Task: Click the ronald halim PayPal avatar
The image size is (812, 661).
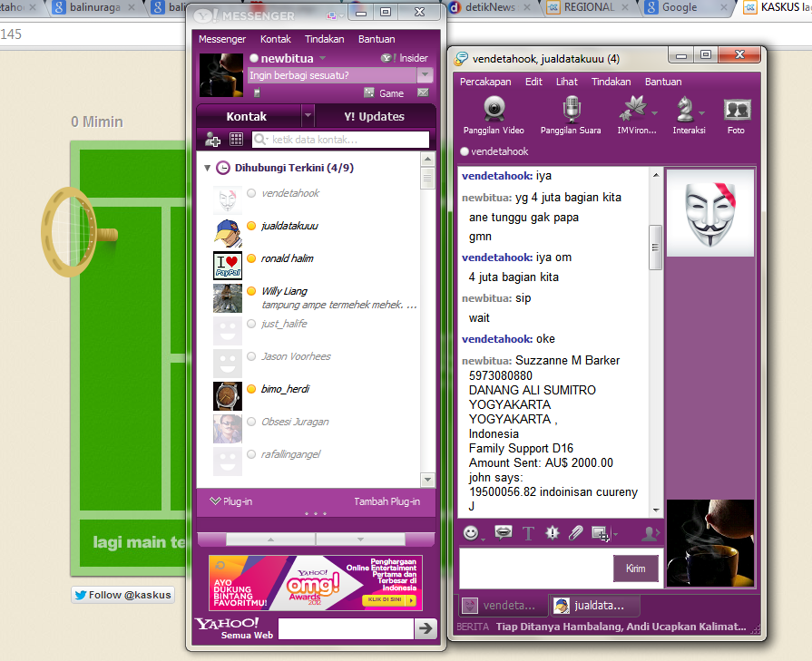Action: (228, 266)
